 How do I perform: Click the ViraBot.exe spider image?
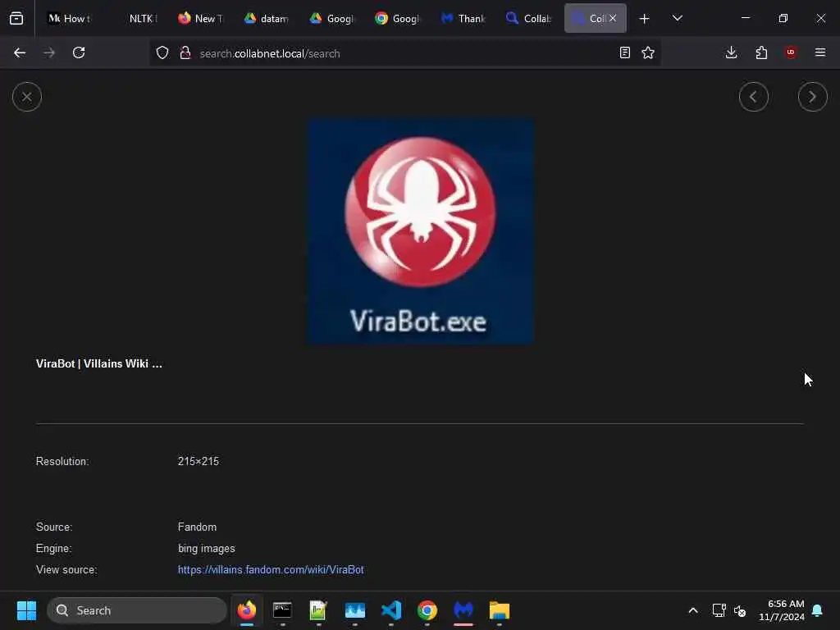point(421,231)
